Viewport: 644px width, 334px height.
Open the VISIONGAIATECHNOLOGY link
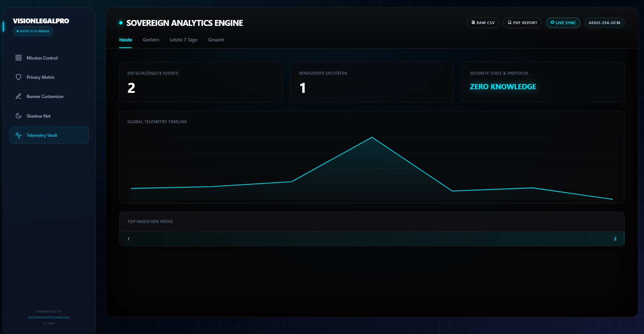click(49, 317)
